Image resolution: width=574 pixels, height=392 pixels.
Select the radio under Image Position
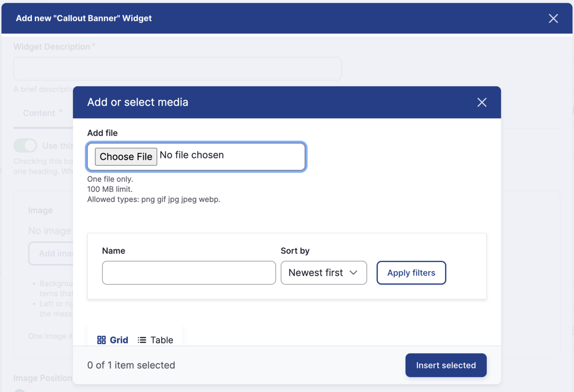point(20,390)
